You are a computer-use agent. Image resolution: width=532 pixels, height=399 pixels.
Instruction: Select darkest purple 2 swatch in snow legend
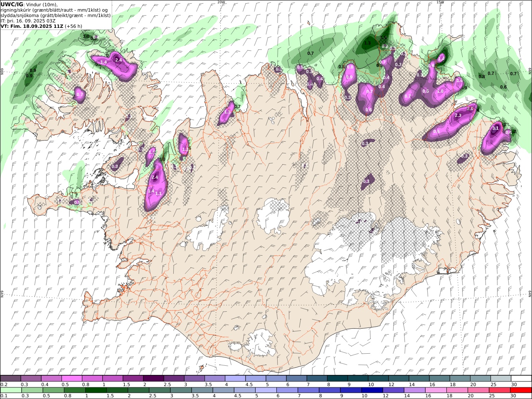153,379
